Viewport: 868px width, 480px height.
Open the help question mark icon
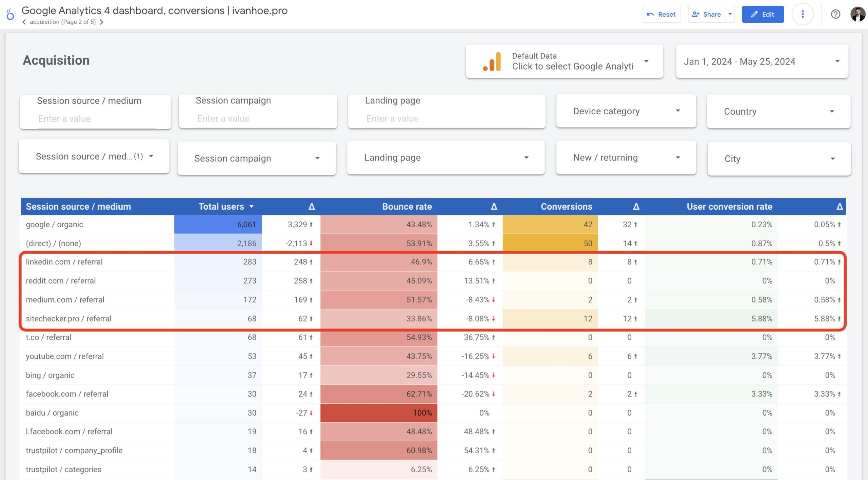coord(835,14)
